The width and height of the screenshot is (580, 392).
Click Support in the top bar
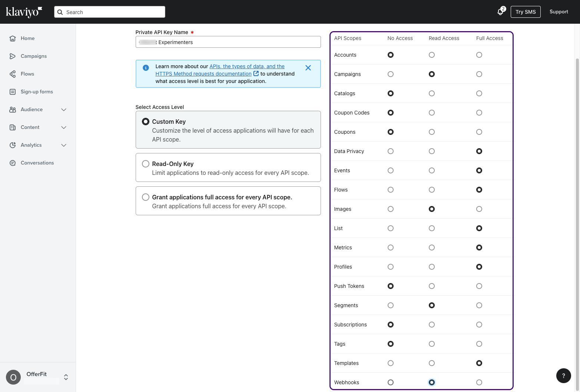point(559,11)
